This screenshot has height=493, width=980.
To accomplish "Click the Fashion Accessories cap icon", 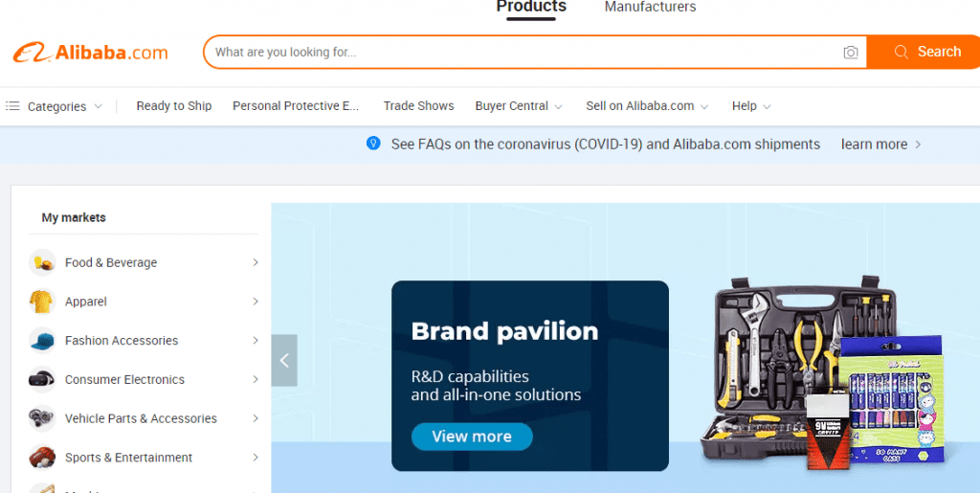I will (42, 341).
